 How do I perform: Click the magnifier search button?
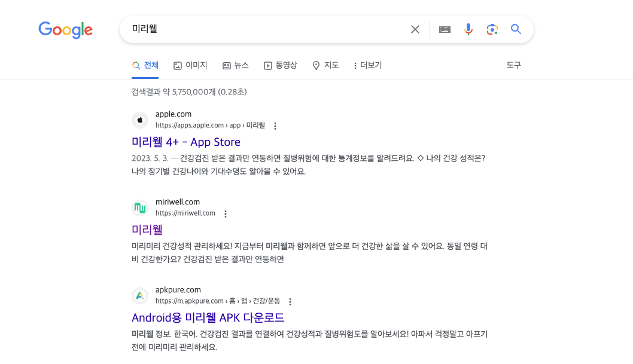(x=516, y=29)
